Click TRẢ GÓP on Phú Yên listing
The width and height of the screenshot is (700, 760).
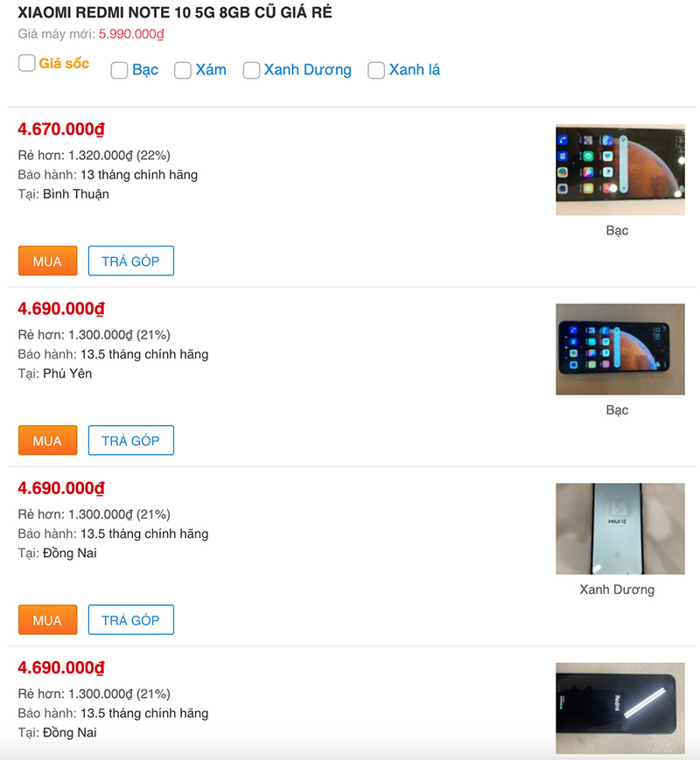coord(131,441)
